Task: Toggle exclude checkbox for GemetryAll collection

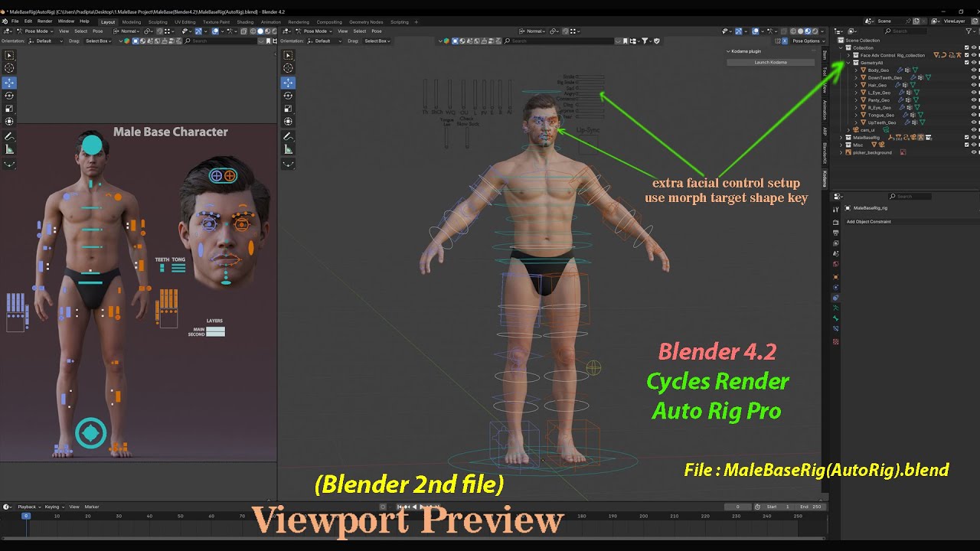Action: 966,63
